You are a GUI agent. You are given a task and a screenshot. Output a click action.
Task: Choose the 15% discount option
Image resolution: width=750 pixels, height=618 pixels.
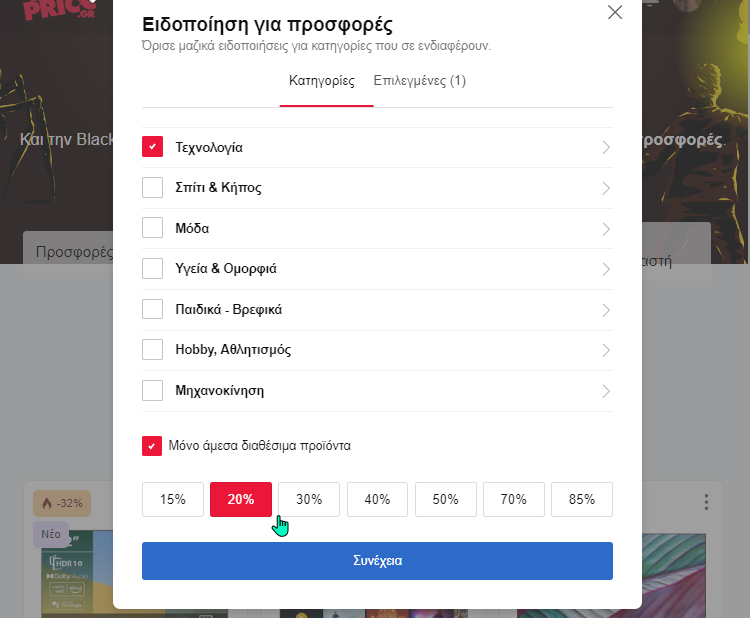pos(173,499)
